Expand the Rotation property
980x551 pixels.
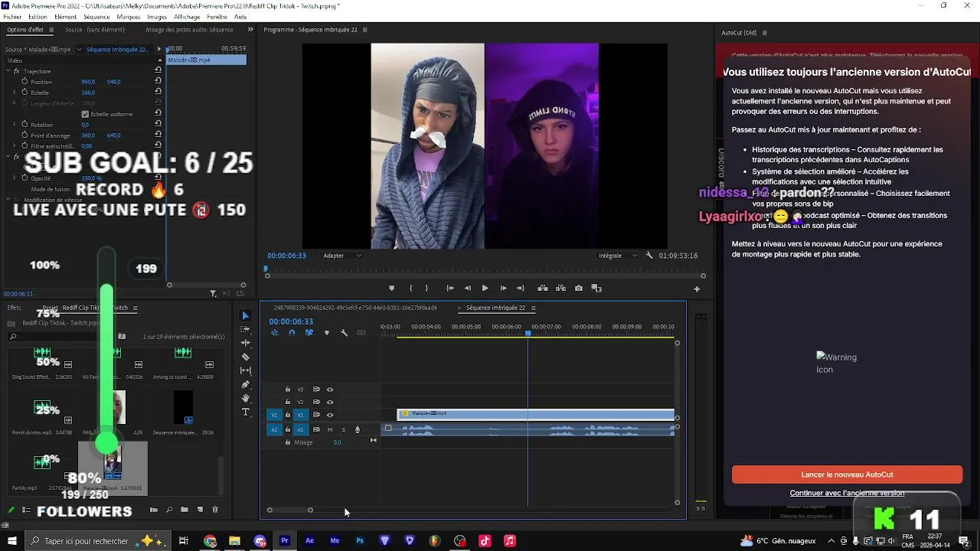pyautogui.click(x=14, y=125)
